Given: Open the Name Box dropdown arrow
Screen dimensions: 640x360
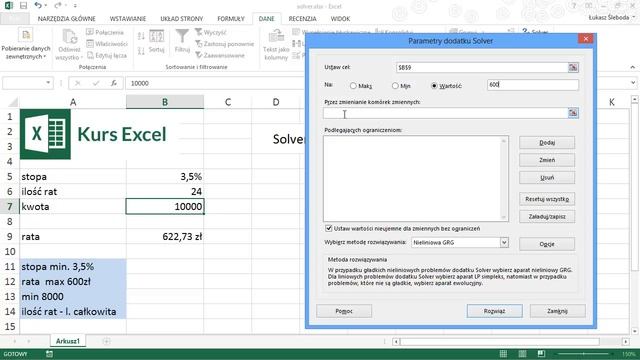Looking at the screenshot, I should (x=48, y=83).
